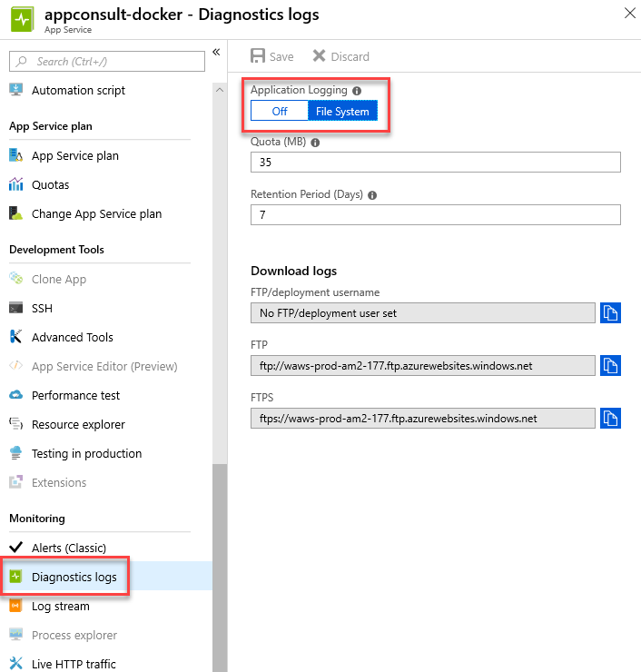Set Application Logging to File System
This screenshot has width=641, height=672.
342,111
